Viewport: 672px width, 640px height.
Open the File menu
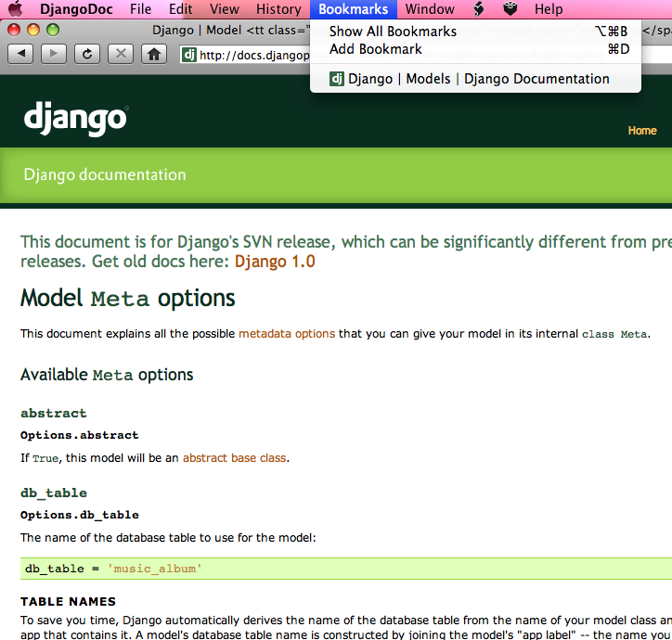pos(140,9)
